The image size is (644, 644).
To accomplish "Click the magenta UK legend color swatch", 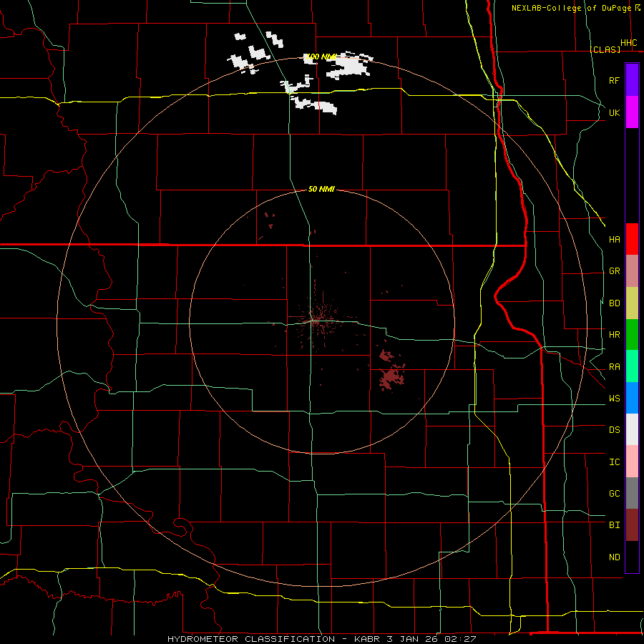I will [632, 112].
